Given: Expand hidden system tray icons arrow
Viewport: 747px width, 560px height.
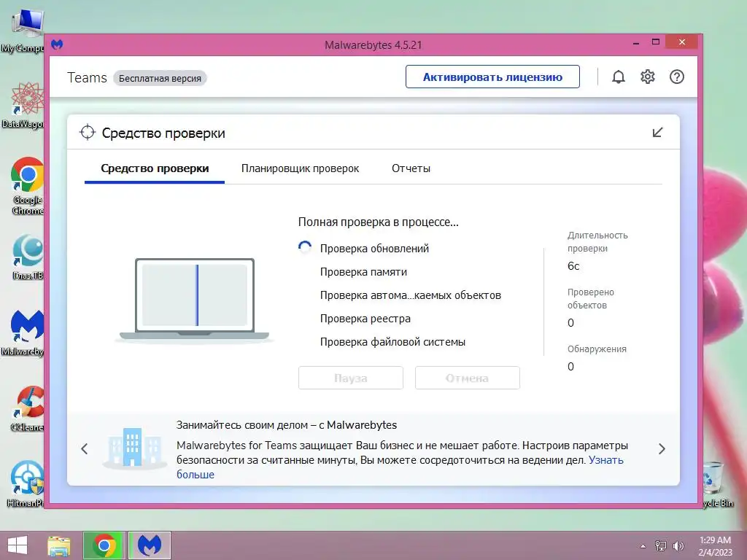Looking at the screenshot, I should (643, 546).
